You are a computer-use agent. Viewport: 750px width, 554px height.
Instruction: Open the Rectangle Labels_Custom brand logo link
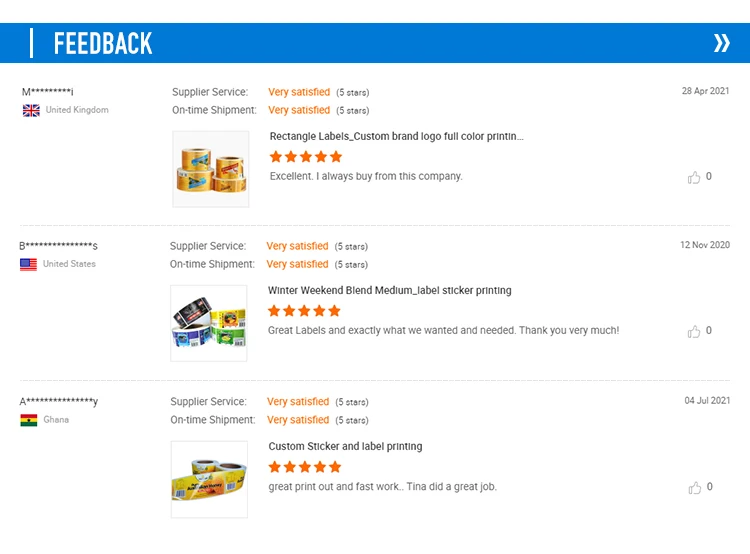tap(396, 136)
